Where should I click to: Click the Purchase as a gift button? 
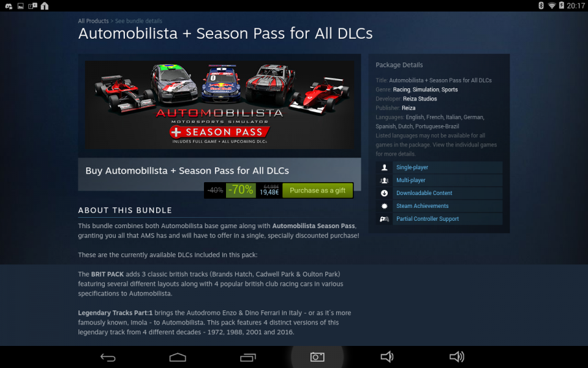[x=317, y=190]
